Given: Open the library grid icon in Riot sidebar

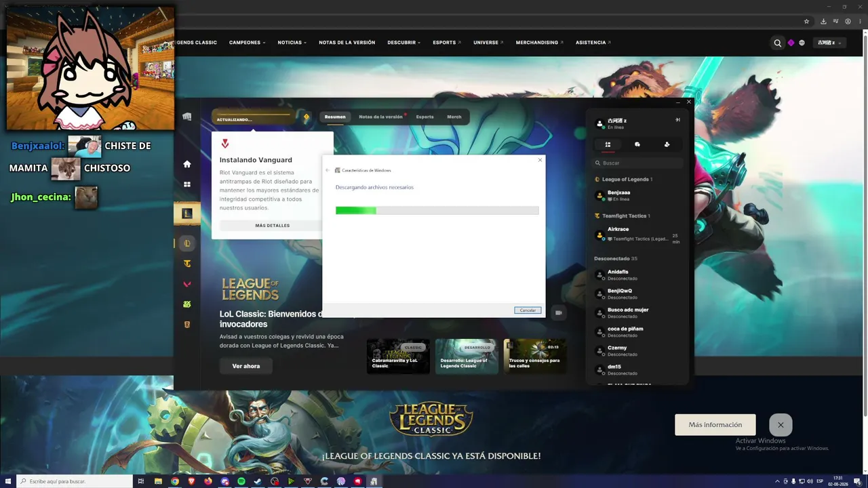Looking at the screenshot, I should point(187,184).
